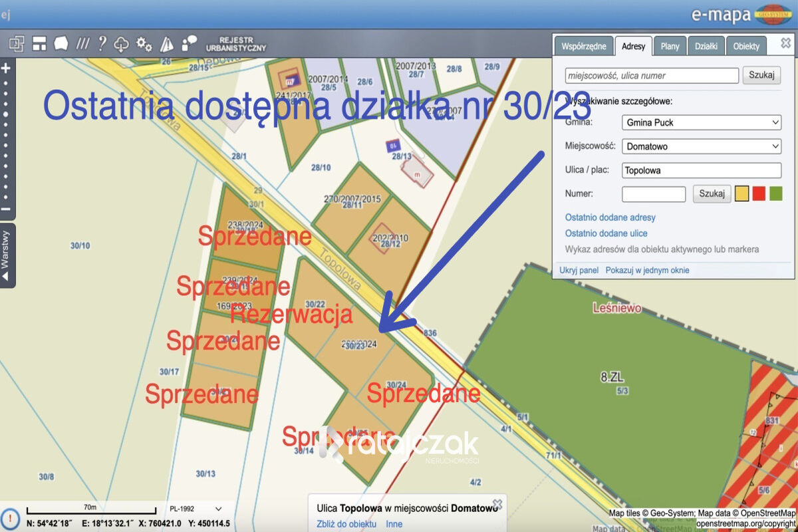798x532 pixels.
Task: Click parcel label 30/8 on map
Action: 46,476
